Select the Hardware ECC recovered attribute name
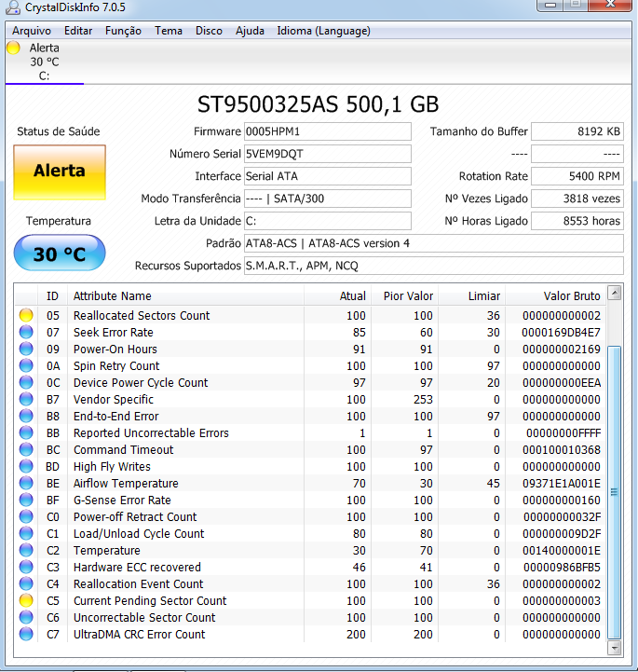 click(137, 567)
